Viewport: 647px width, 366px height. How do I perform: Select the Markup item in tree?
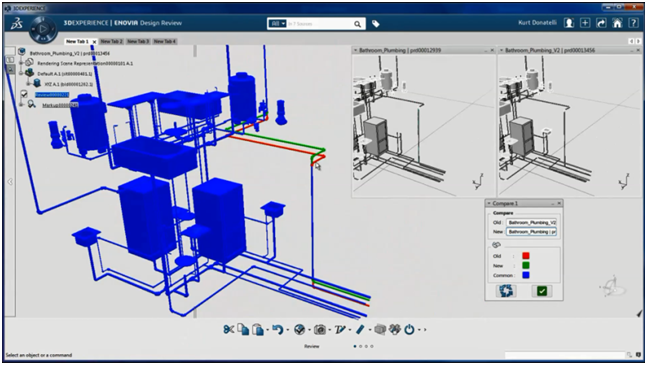(60, 105)
